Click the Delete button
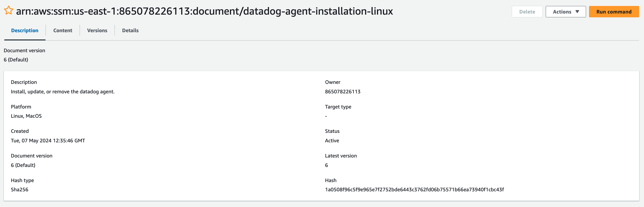This screenshot has height=207, width=644. tap(527, 12)
